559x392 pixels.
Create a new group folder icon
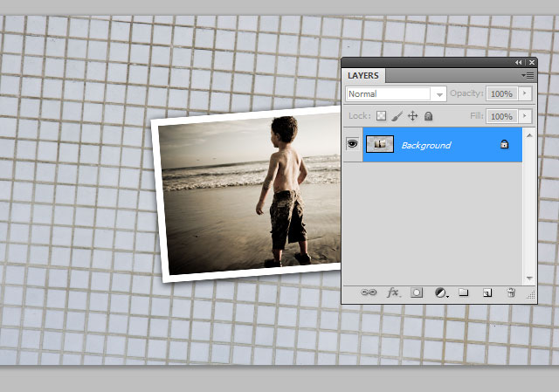(x=464, y=292)
